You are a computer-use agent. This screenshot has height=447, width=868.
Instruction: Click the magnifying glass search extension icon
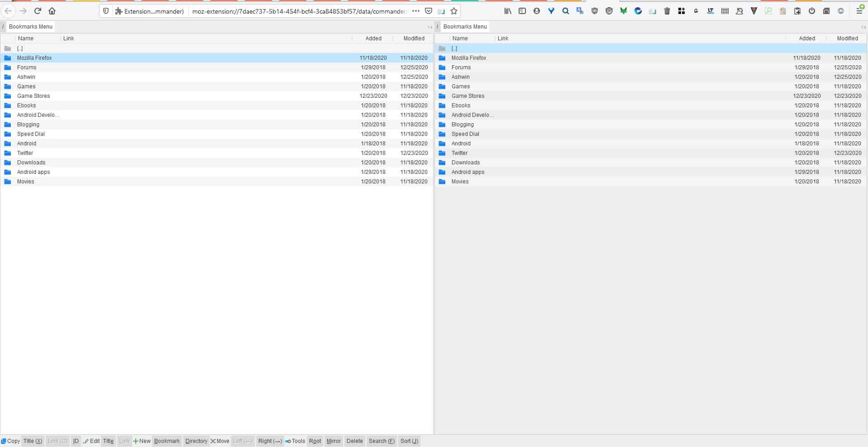click(565, 10)
